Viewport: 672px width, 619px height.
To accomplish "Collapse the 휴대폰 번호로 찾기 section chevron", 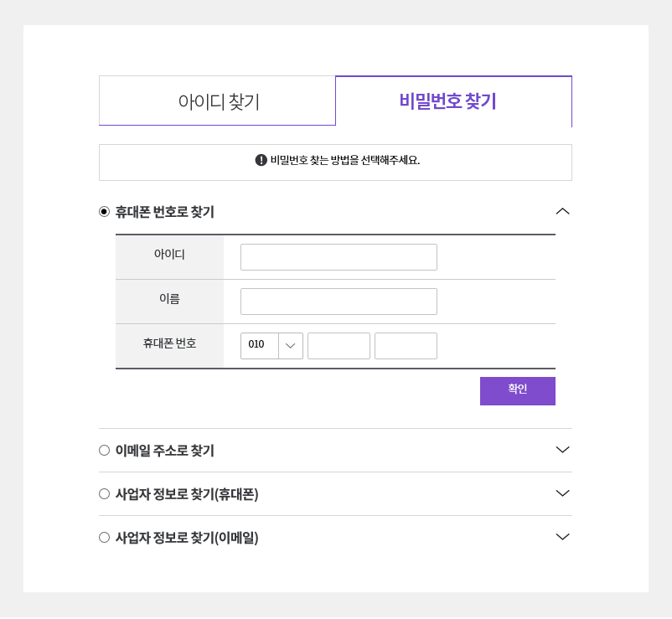I will (562, 212).
